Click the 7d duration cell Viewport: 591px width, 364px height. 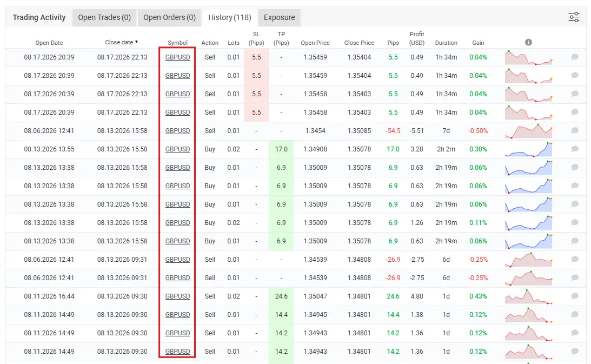point(446,130)
